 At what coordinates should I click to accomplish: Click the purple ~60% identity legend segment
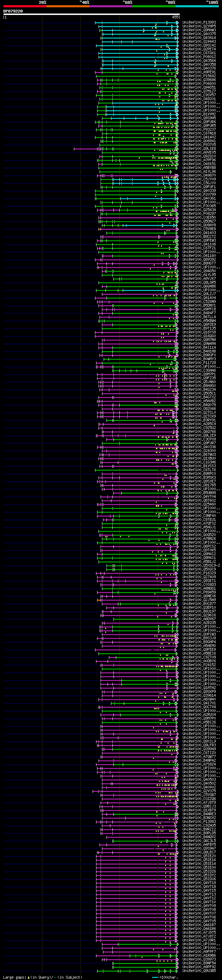point(111,6)
